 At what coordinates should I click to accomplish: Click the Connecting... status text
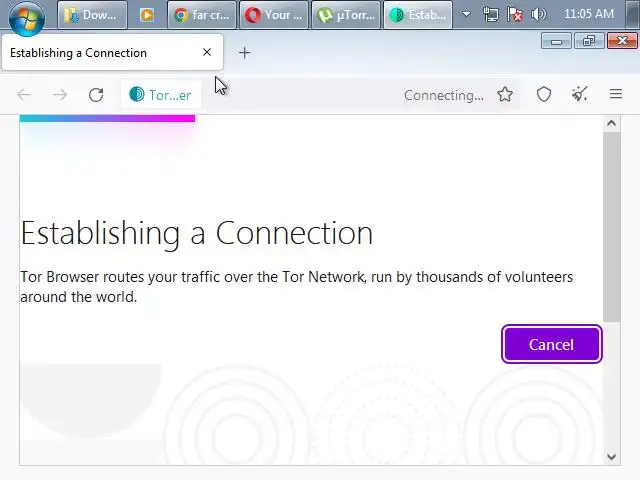coord(444,95)
